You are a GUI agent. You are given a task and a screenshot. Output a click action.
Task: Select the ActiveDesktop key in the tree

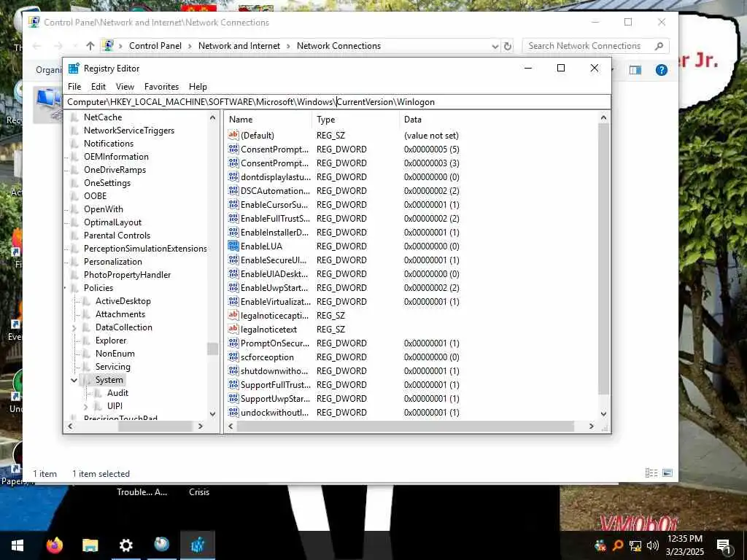[123, 301]
